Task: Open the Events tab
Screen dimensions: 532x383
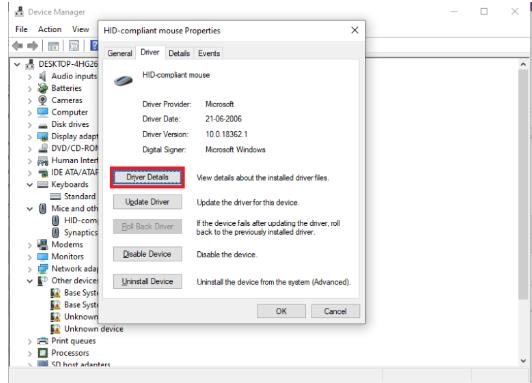Action: [209, 53]
